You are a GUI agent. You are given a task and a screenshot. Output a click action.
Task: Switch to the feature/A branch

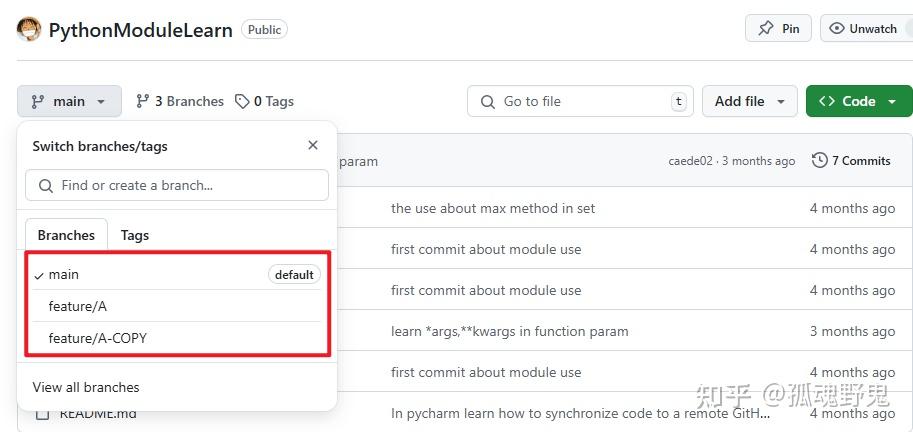click(77, 306)
